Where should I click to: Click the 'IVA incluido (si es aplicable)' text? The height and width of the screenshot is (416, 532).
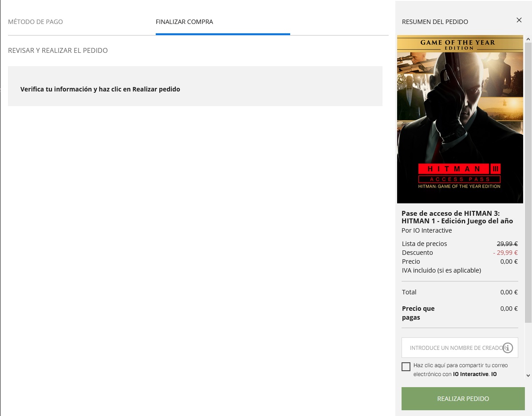click(441, 270)
